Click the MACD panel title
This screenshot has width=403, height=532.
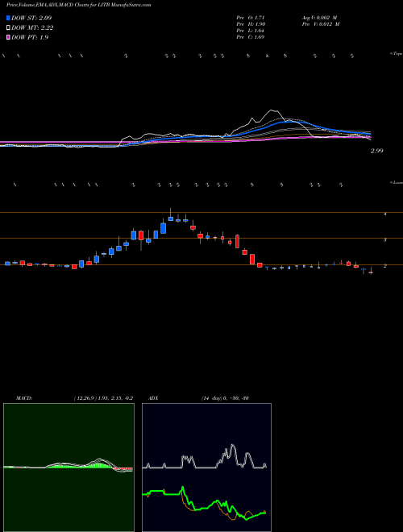pos(23,398)
